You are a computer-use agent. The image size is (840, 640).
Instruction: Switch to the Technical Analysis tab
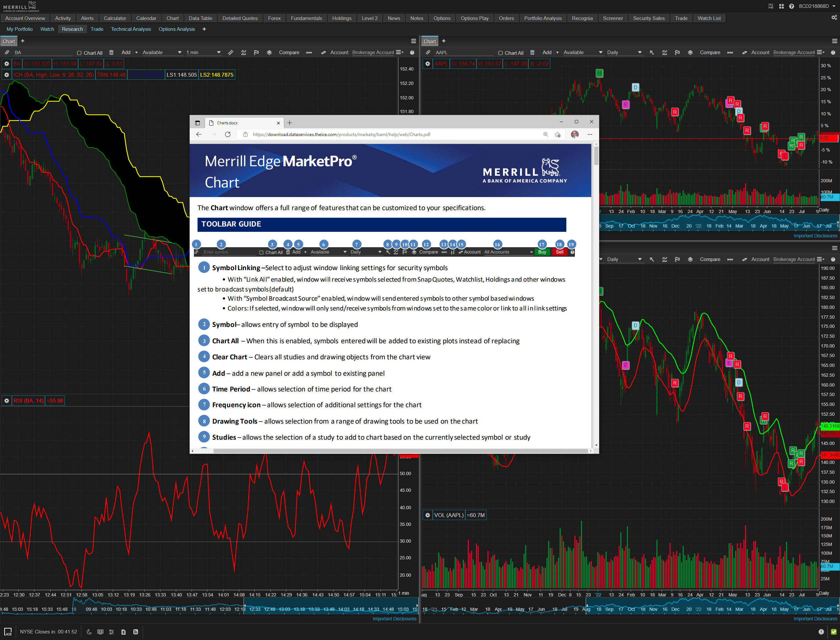[131, 29]
